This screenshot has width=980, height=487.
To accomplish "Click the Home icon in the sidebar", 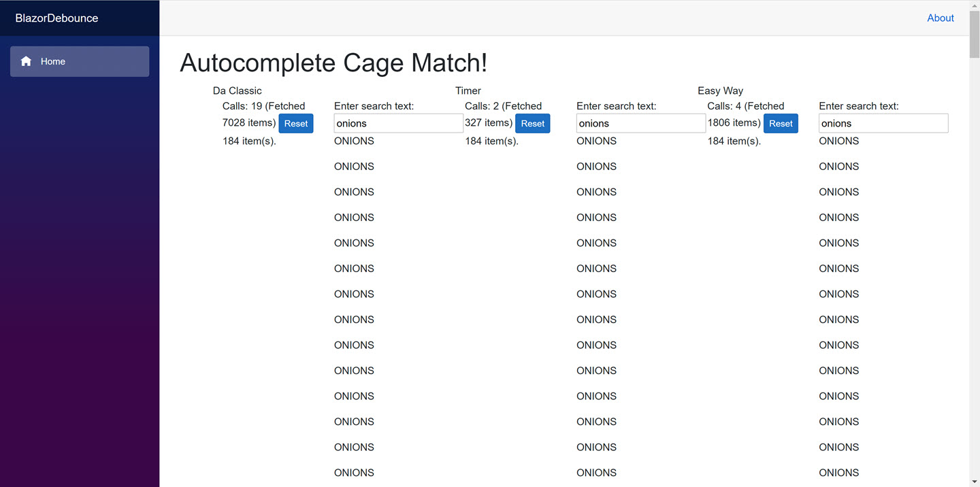I will coord(26,61).
